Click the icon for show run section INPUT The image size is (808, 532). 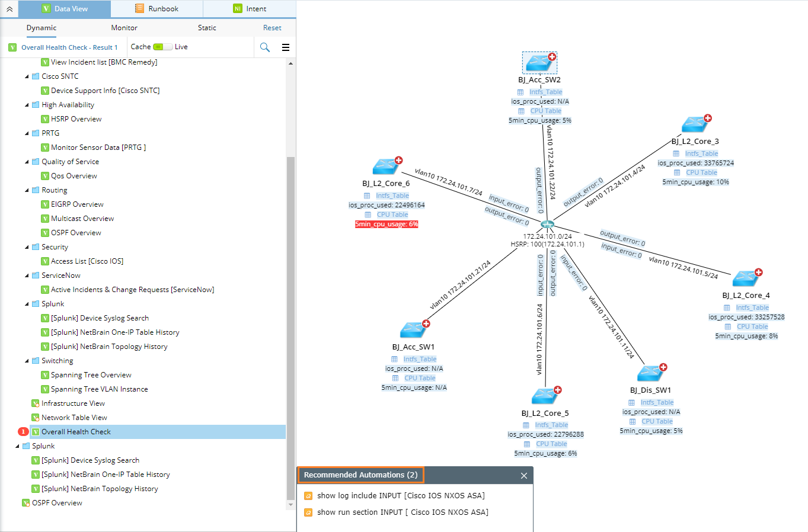click(x=308, y=512)
